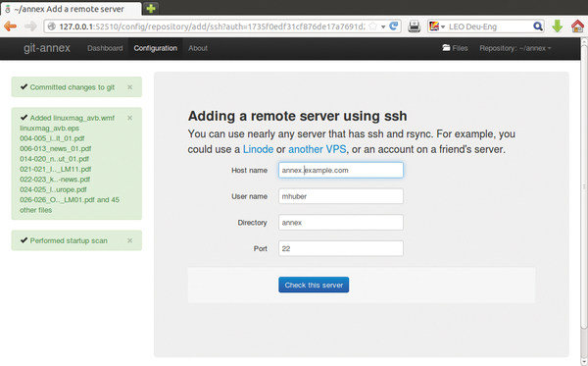Image resolution: width=588 pixels, height=366 pixels.
Task: Click the 024-025_l..urope.pdf entry
Action: pos(53,189)
